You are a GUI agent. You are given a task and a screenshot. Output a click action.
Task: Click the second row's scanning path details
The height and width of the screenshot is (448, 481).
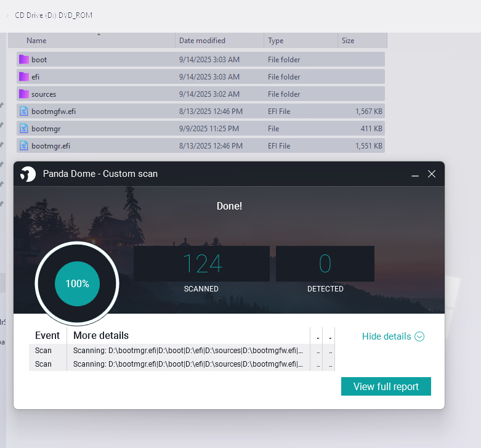188,364
